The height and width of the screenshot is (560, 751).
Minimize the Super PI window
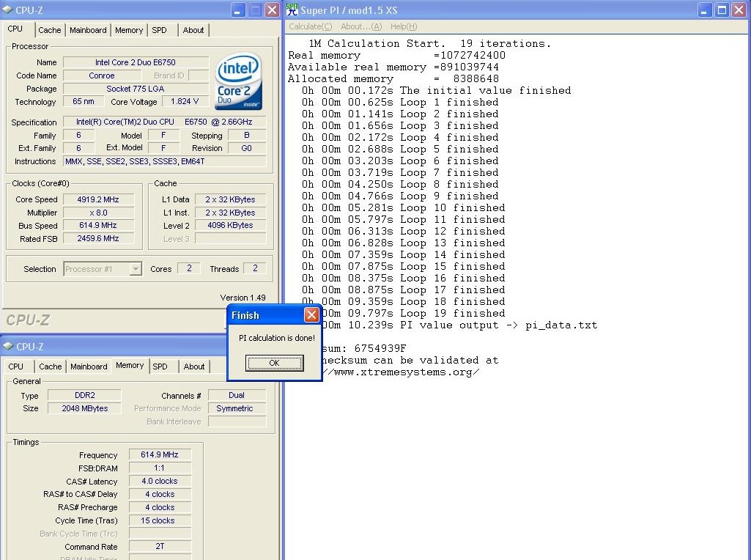point(704,10)
